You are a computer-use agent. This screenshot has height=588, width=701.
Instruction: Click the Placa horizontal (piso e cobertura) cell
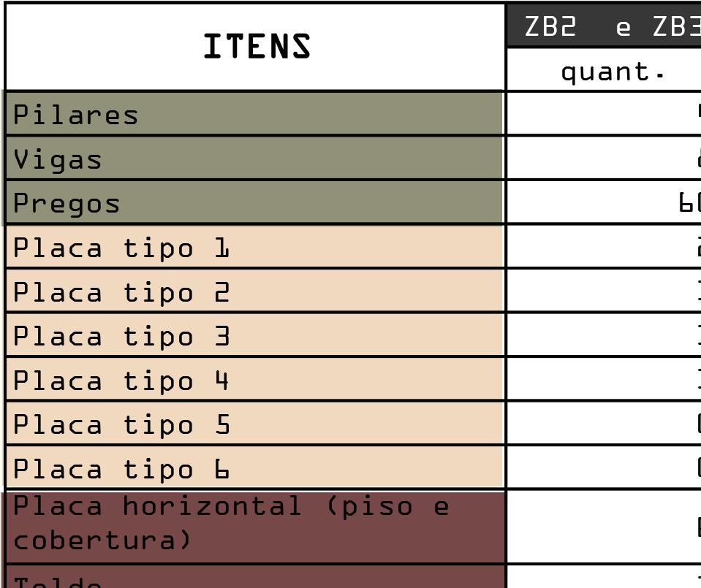(x=254, y=527)
